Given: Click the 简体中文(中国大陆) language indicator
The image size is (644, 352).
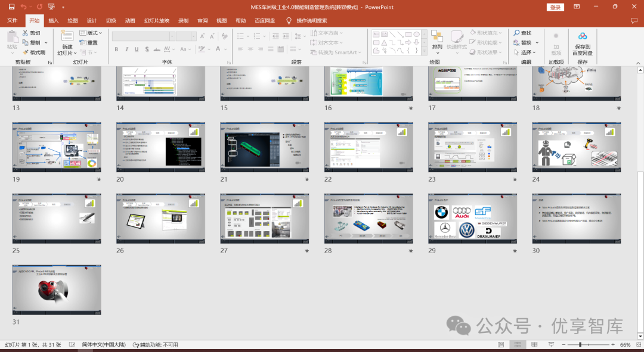Looking at the screenshot, I should [104, 345].
